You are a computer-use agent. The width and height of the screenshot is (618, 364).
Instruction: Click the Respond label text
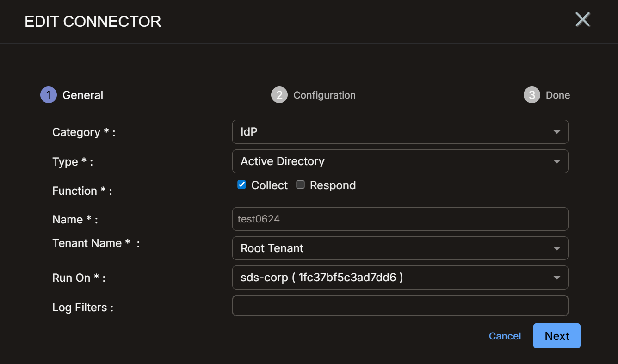pyautogui.click(x=333, y=185)
